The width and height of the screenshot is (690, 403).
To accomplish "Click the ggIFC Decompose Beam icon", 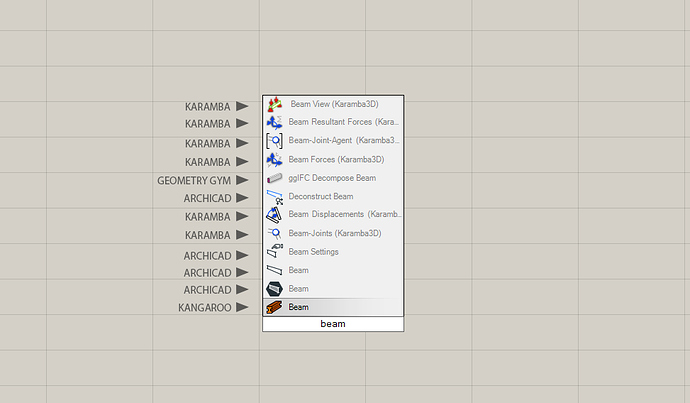I will pyautogui.click(x=275, y=178).
